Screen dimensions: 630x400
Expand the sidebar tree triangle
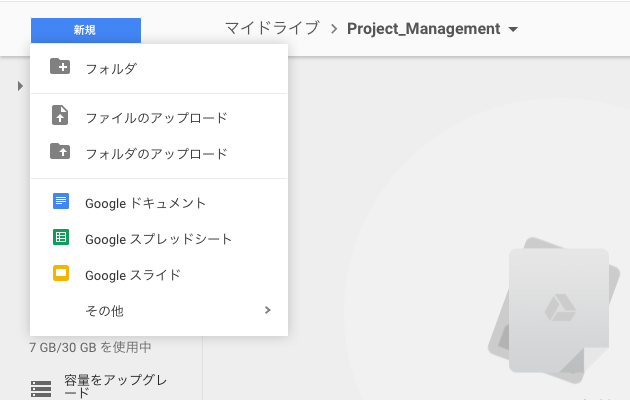(20, 86)
